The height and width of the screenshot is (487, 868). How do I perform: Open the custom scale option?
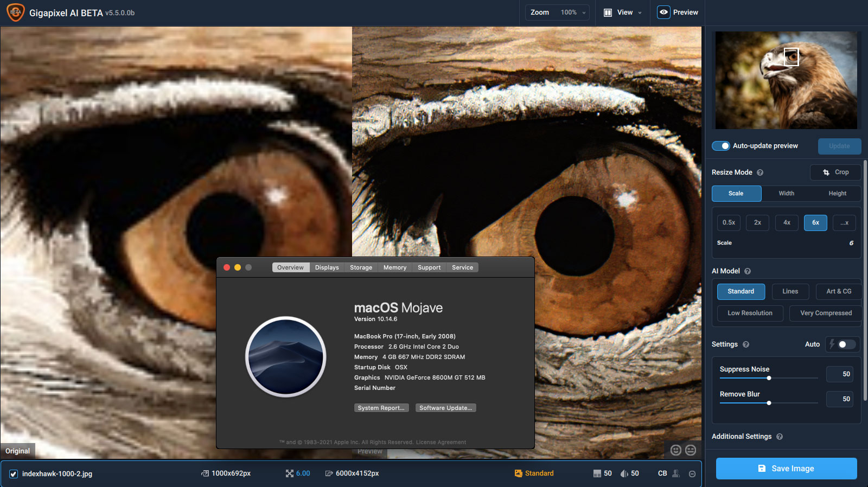click(x=844, y=223)
